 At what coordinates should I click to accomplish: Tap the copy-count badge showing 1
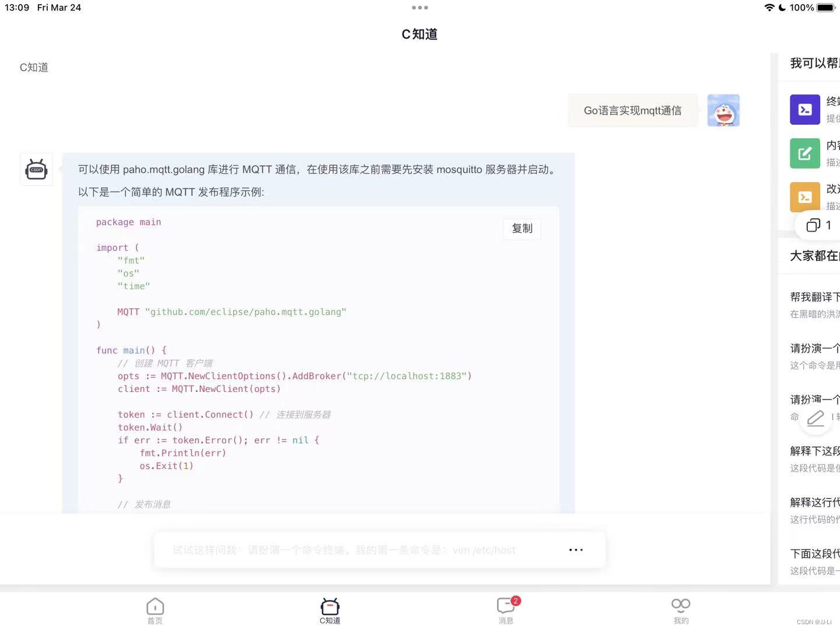coord(818,225)
